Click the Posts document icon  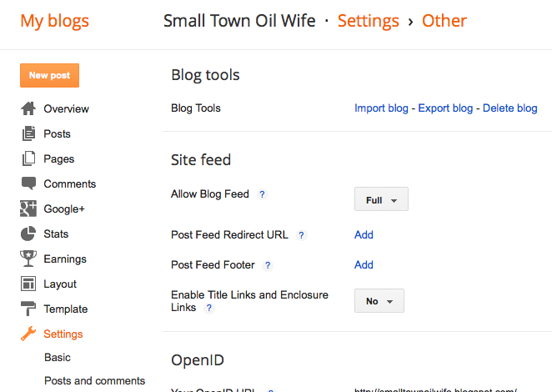[x=28, y=133]
